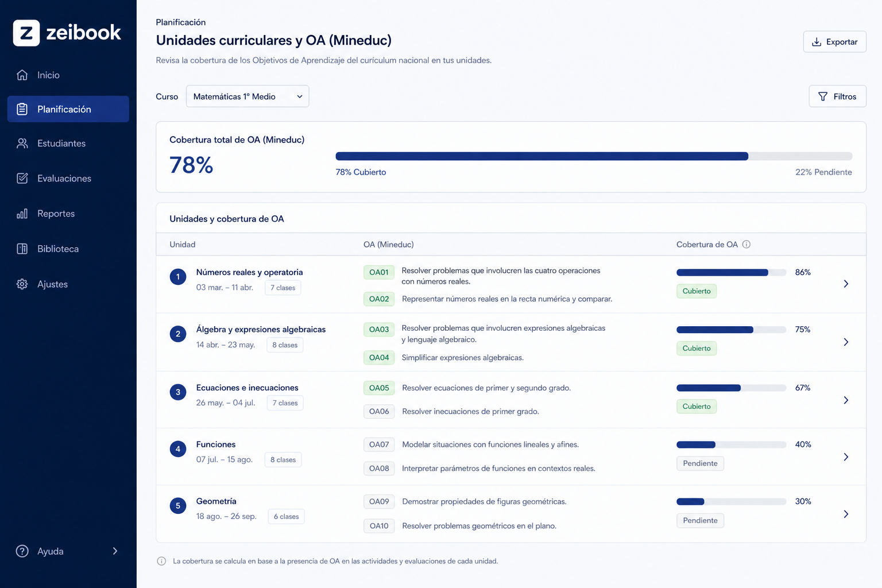Screen dimensions: 882x588
Task: Click the zeibook logo icon
Action: click(26, 33)
